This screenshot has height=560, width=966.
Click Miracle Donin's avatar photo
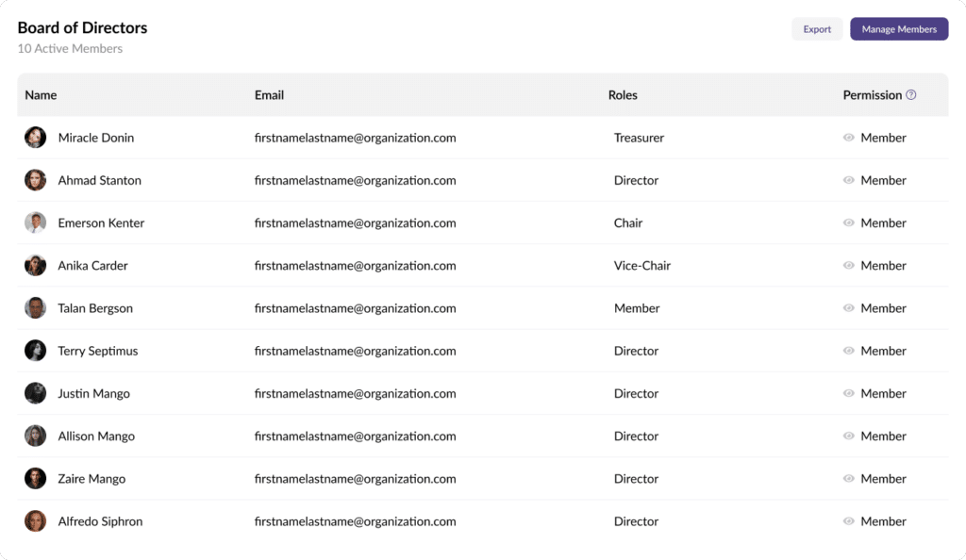click(x=35, y=138)
